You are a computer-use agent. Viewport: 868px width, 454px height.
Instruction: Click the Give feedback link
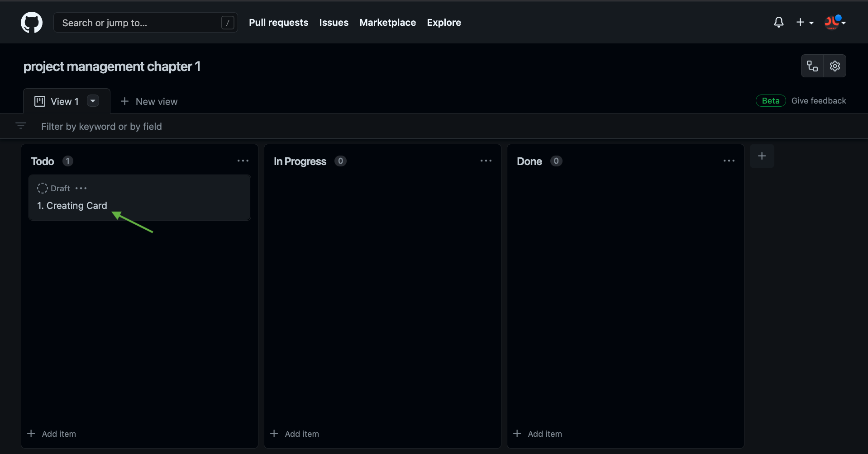pyautogui.click(x=818, y=101)
